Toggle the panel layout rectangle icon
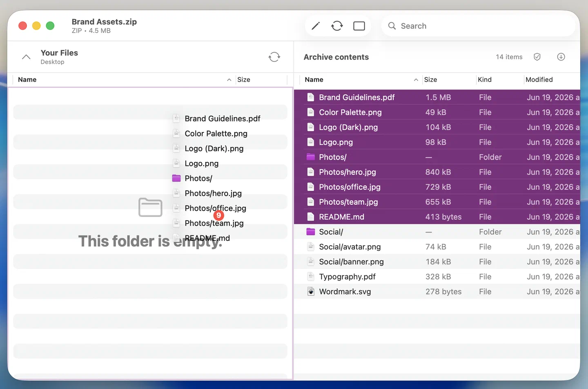The image size is (588, 389). pyautogui.click(x=359, y=26)
